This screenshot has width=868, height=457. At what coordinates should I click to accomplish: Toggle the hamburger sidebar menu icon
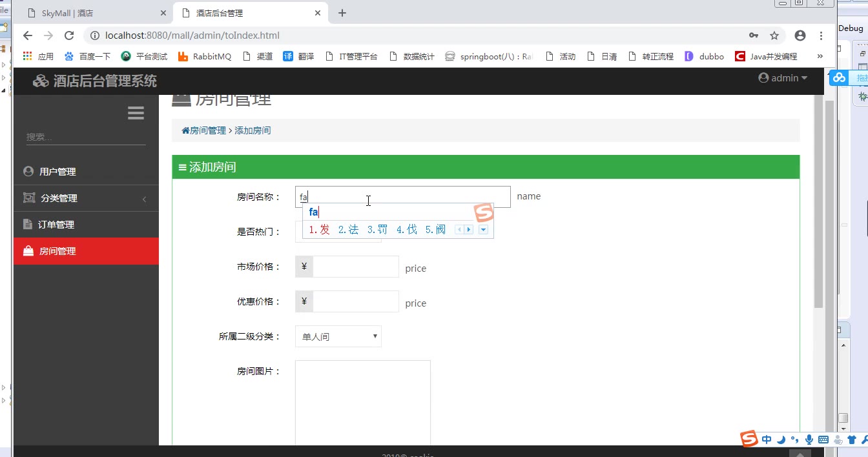pos(136,114)
